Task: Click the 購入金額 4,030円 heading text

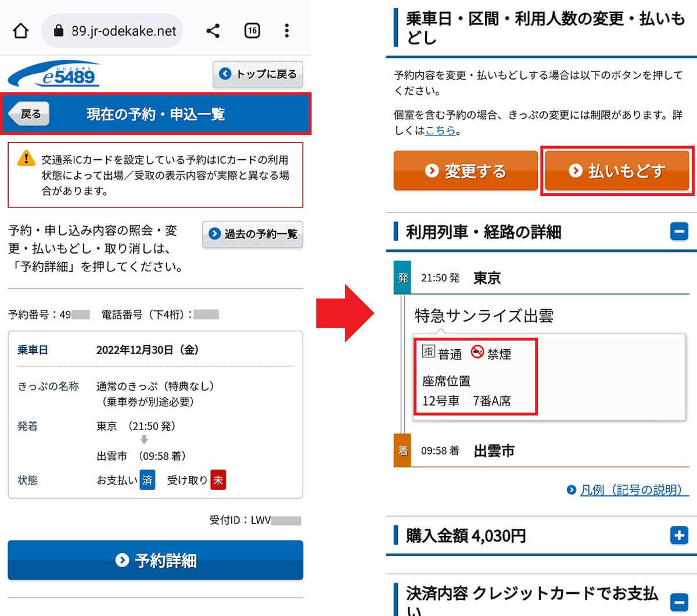Action: click(x=466, y=535)
